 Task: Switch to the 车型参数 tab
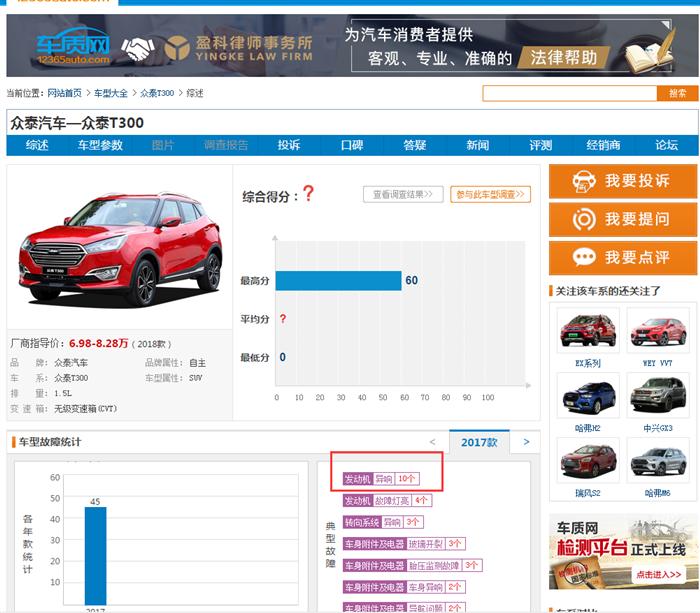100,145
